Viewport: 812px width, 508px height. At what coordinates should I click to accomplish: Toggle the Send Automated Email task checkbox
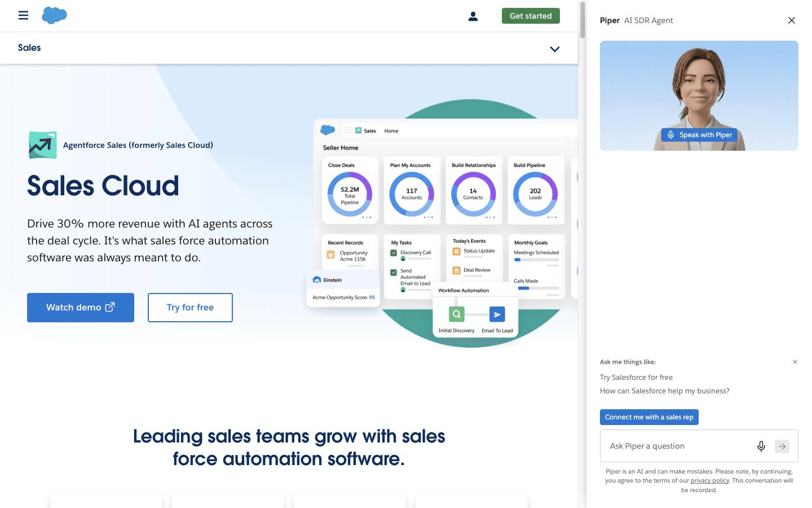(394, 272)
